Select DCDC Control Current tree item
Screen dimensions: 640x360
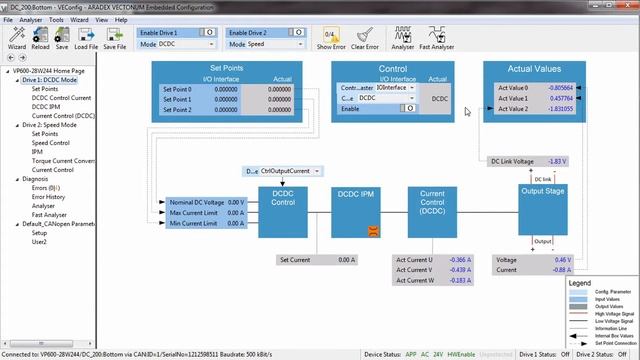click(x=61, y=98)
